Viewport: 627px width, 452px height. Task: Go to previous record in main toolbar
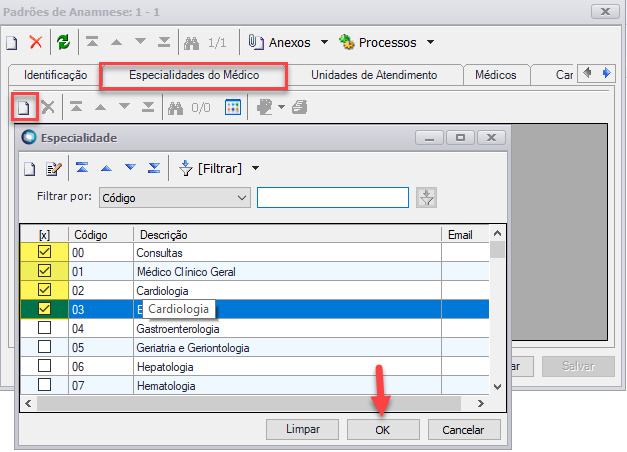tap(116, 42)
